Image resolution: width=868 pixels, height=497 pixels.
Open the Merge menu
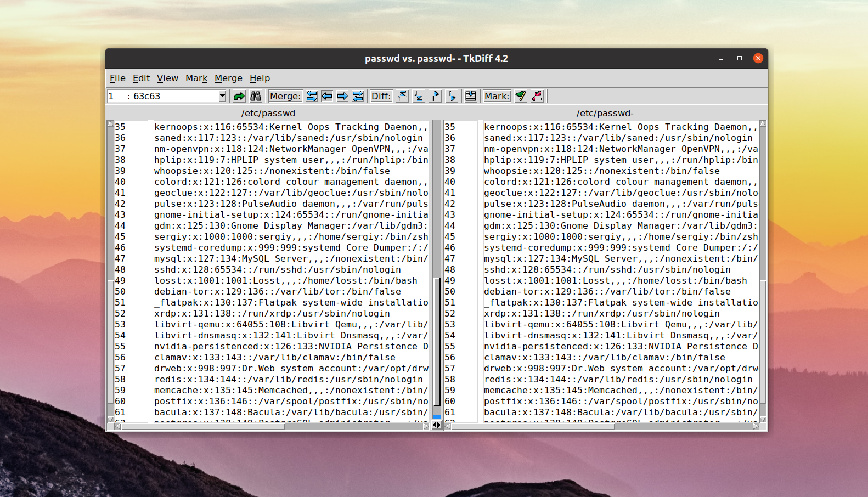pyautogui.click(x=228, y=78)
